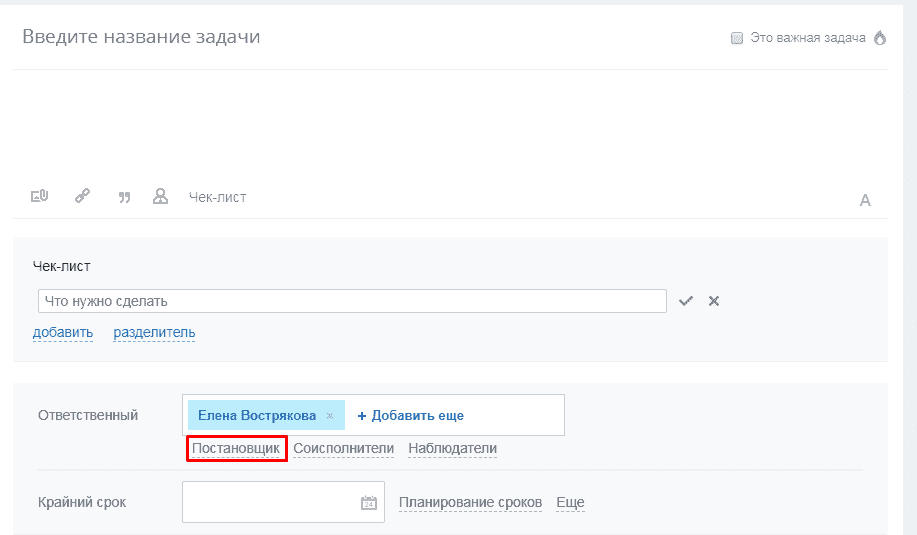Expand the Постановщик section
Viewport: 917px width, 535px height.
coord(236,449)
